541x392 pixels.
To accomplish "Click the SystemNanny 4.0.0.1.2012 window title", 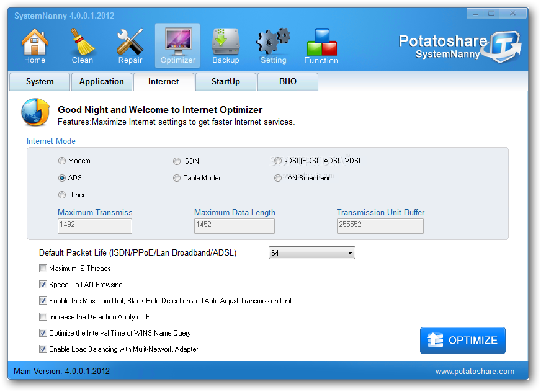I will tap(64, 16).
